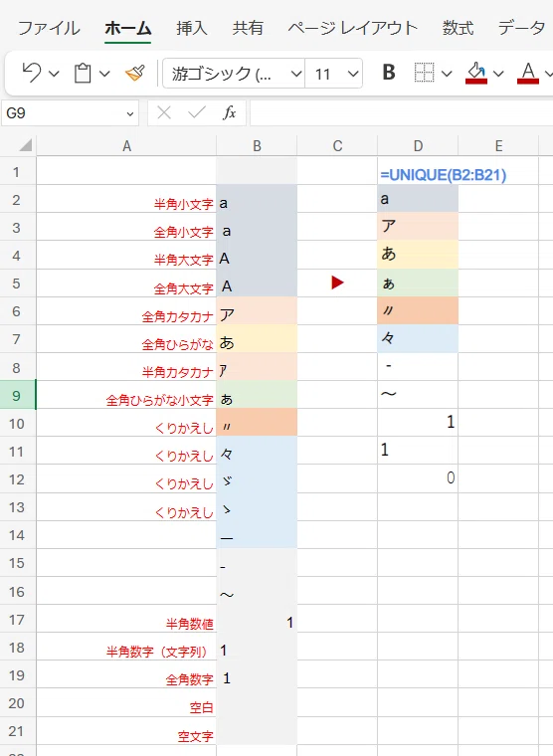The width and height of the screenshot is (553, 756).
Task: Expand the Name Box dropdown arrow
Action: point(130,113)
